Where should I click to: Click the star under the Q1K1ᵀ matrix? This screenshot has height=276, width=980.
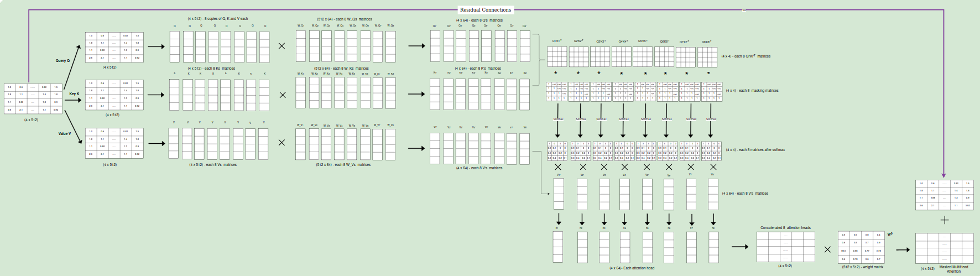(556, 73)
